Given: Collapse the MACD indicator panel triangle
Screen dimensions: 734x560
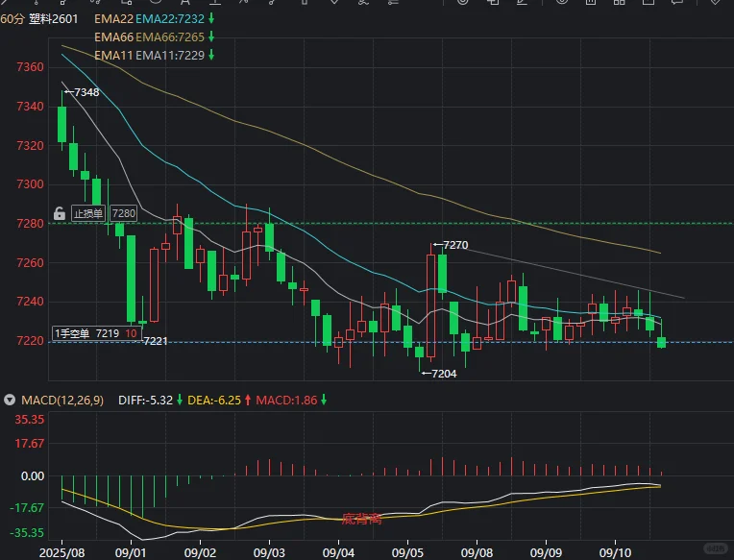Looking at the screenshot, I should 10,400.
